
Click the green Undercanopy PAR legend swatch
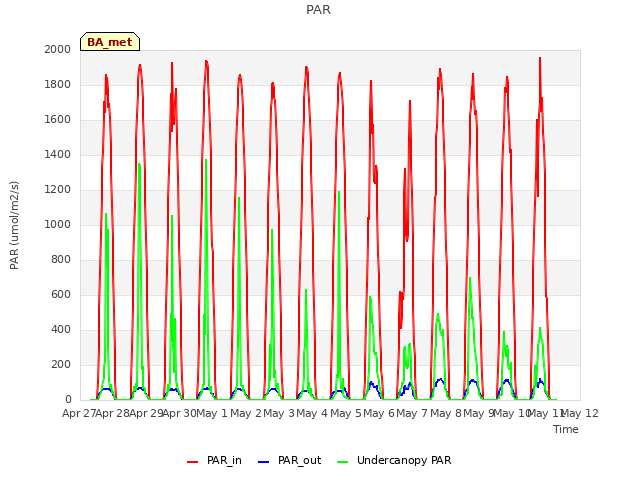pyautogui.click(x=343, y=462)
